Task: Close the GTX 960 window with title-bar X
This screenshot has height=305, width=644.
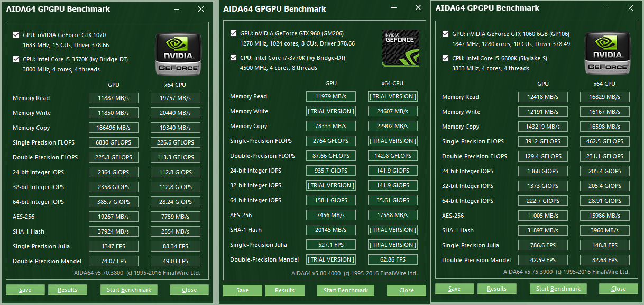Action: 418,8
